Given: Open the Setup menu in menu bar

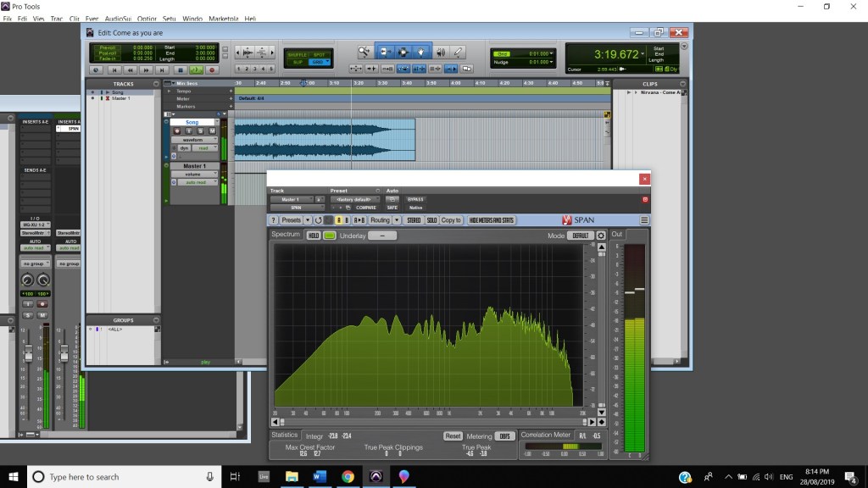Looking at the screenshot, I should point(170,18).
